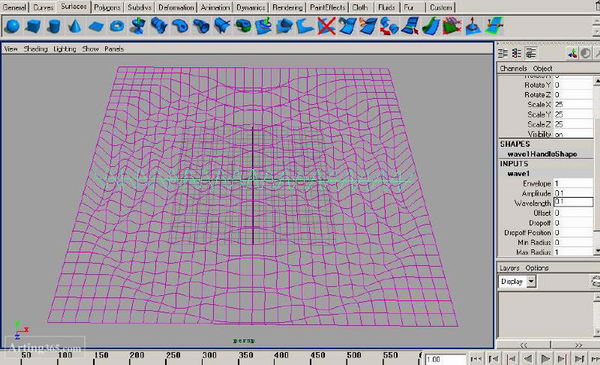Click the NURBS cylinder shelf icon
The height and width of the screenshot is (365, 600).
54,26
